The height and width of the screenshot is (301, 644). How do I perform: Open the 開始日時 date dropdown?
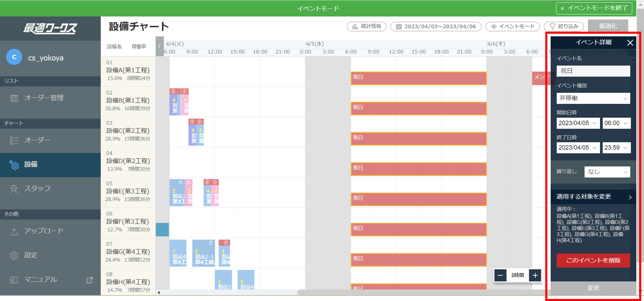(578, 123)
